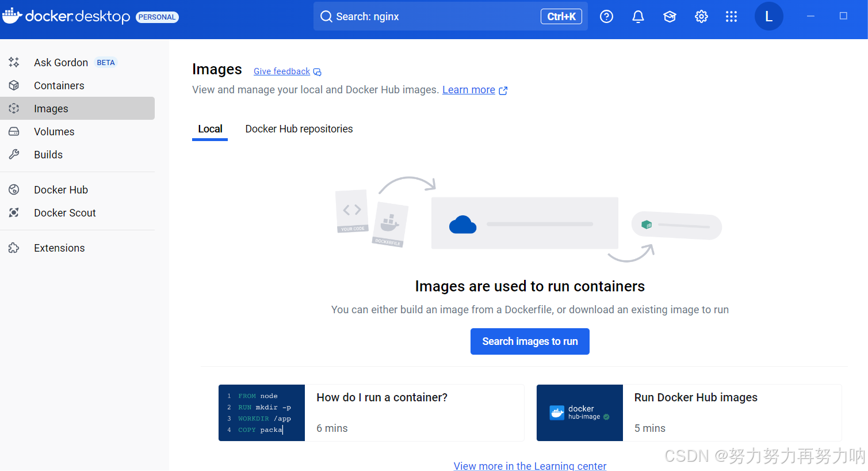Click the Images page heading
868x471 pixels.
pos(217,70)
